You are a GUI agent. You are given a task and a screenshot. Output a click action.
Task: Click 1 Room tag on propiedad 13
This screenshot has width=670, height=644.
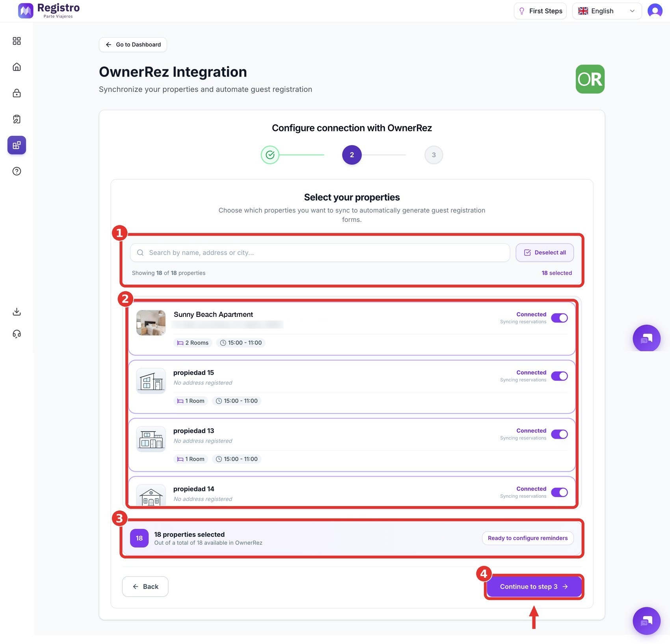191,459
